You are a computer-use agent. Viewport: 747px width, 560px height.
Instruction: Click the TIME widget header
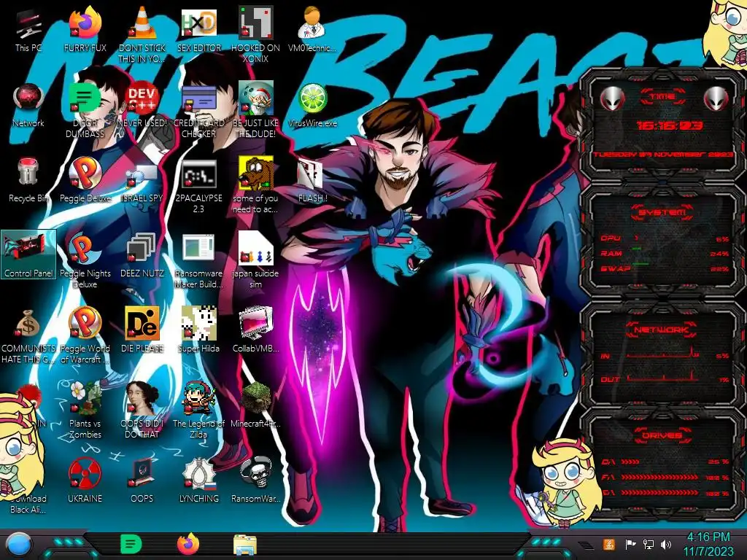[x=662, y=97]
